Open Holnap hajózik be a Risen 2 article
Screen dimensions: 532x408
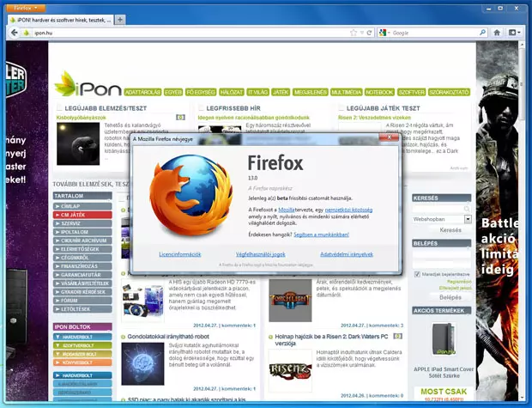click(331, 340)
